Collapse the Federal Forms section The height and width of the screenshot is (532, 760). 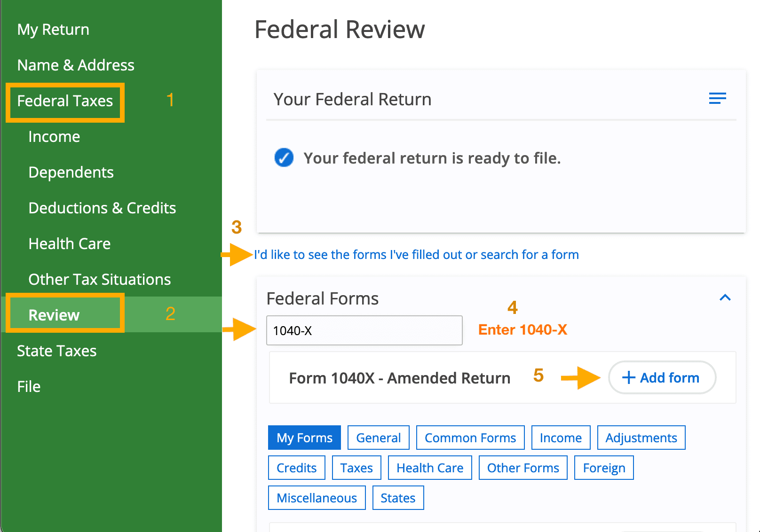[725, 297]
